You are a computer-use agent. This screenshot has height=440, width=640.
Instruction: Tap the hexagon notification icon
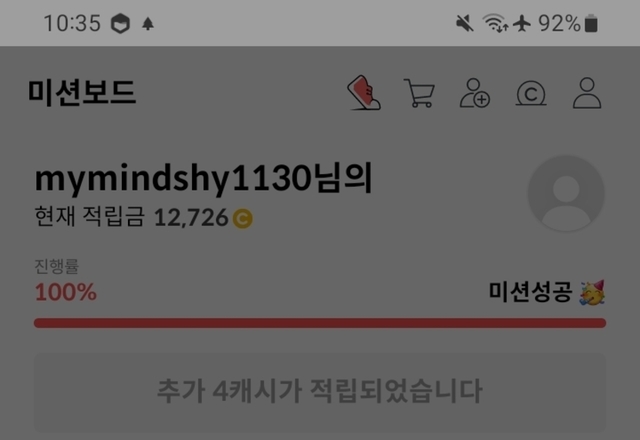[x=120, y=23]
